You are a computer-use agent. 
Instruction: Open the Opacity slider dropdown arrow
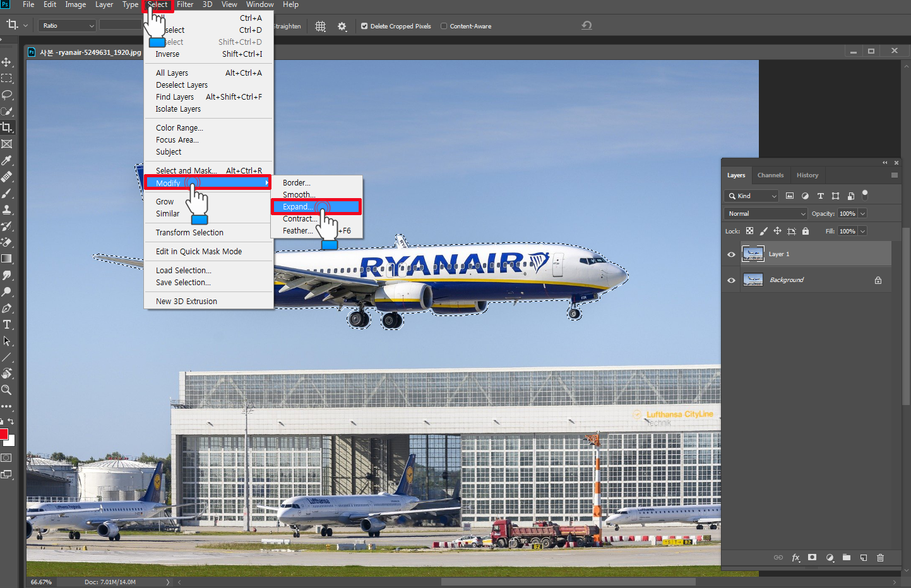click(x=862, y=214)
